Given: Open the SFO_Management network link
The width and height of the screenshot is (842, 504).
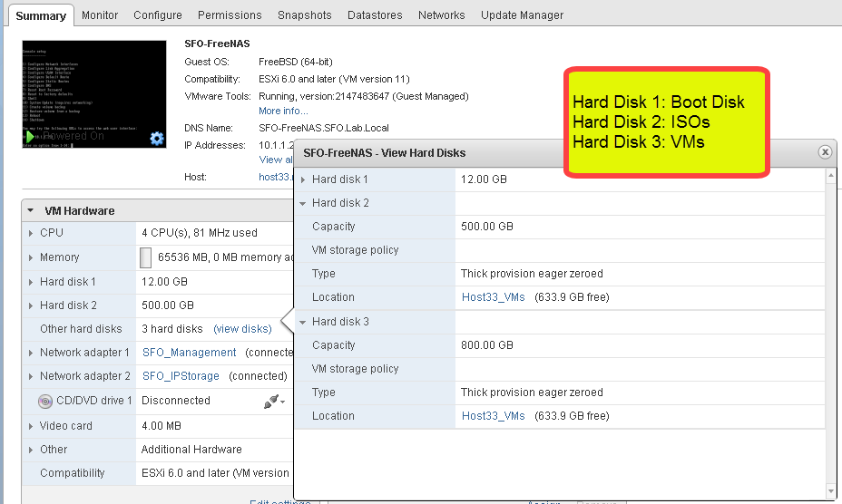Looking at the screenshot, I should 189,353.
